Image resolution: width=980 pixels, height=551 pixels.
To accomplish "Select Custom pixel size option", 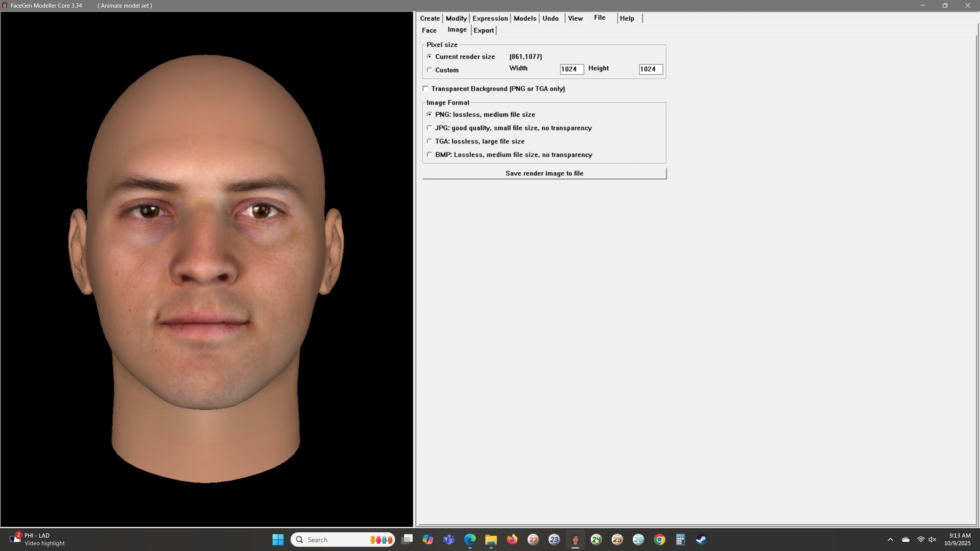I will 429,70.
